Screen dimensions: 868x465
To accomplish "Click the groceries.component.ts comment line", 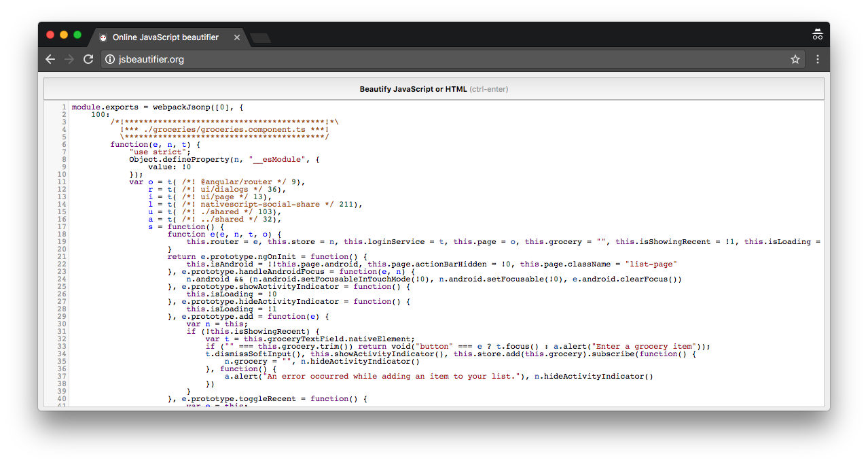I will click(x=224, y=129).
